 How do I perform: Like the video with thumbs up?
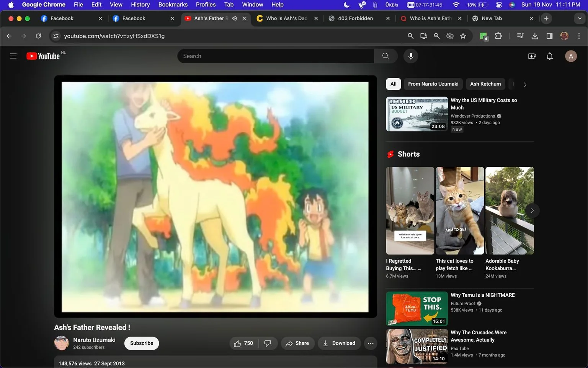click(x=244, y=343)
